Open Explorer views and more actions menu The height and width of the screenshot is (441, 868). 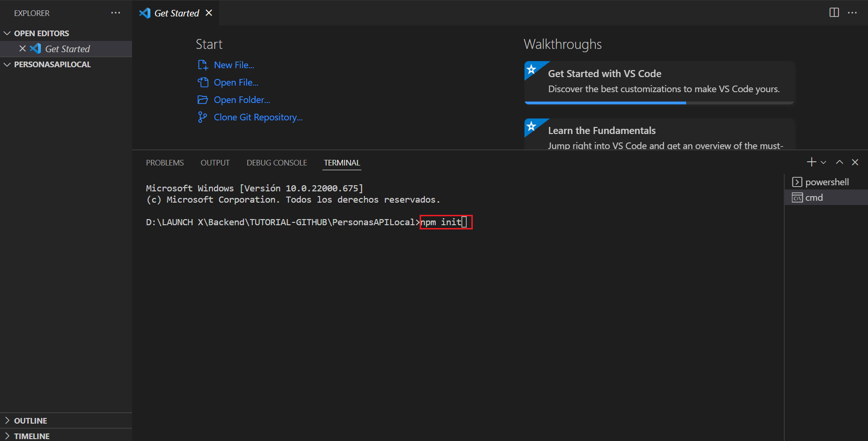coord(116,13)
